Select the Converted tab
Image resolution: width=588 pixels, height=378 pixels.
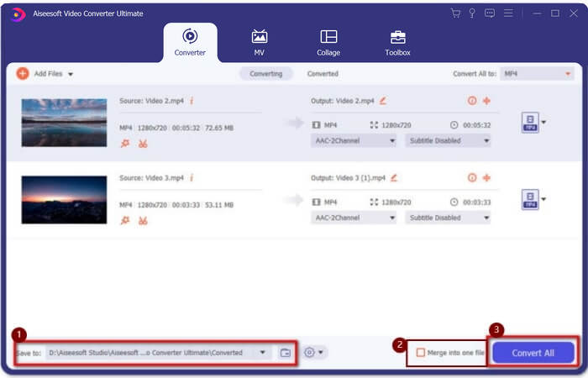coord(323,74)
